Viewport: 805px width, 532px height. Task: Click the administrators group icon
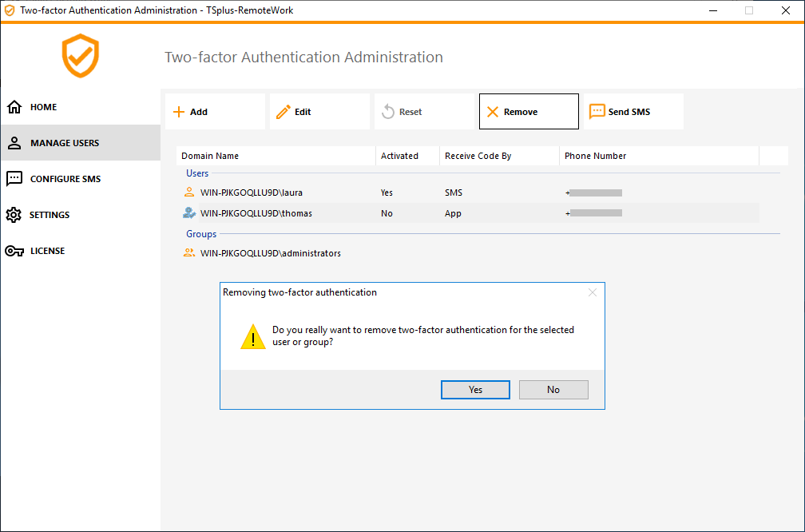[188, 252]
